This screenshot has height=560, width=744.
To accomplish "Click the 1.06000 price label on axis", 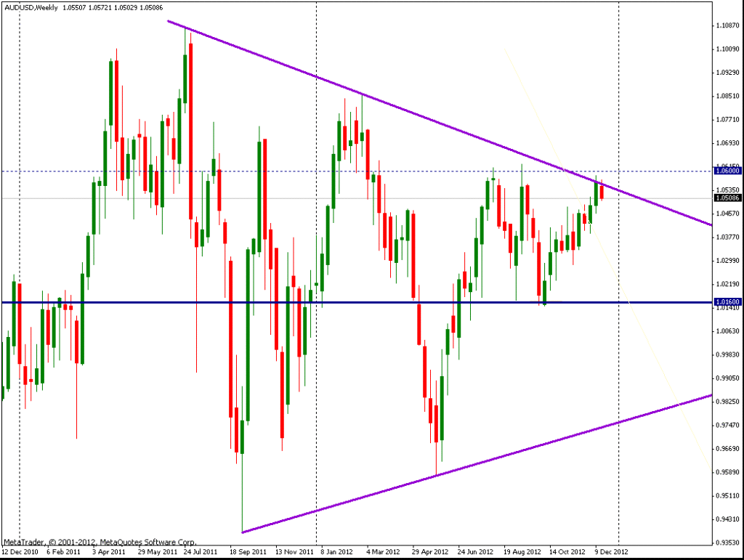I will (x=726, y=171).
